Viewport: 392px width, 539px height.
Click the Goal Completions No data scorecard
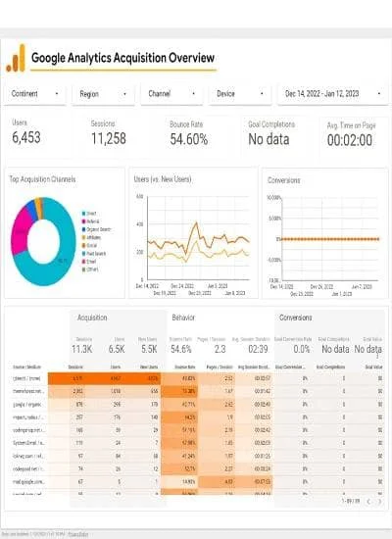[269, 139]
